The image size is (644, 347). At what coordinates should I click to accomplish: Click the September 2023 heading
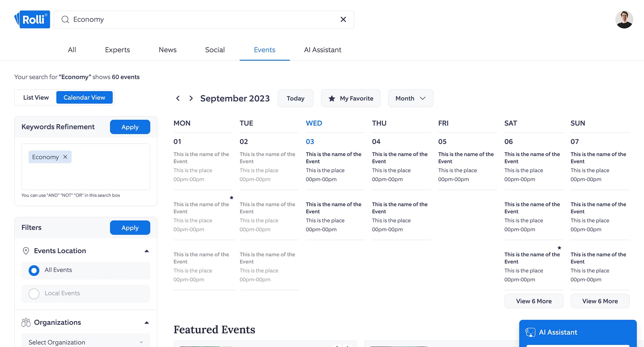pos(235,99)
